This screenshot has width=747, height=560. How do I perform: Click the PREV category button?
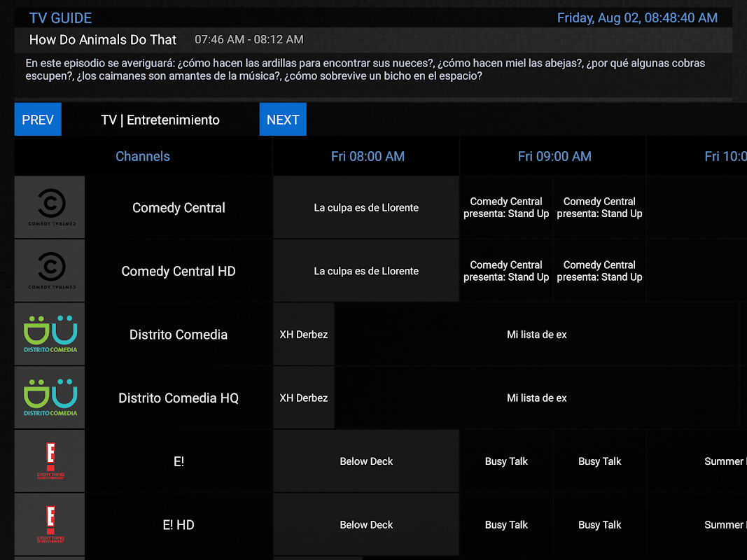38,120
